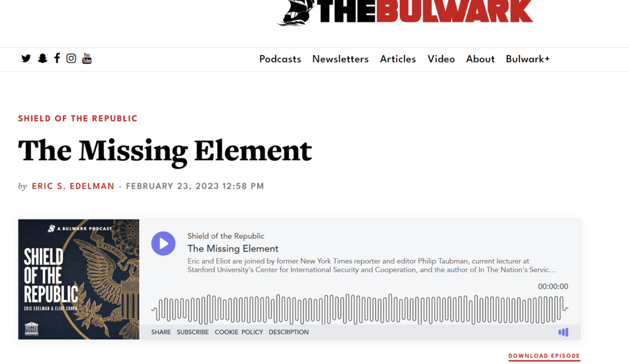
Task: Open the Newsletters menu item
Action: pos(340,59)
